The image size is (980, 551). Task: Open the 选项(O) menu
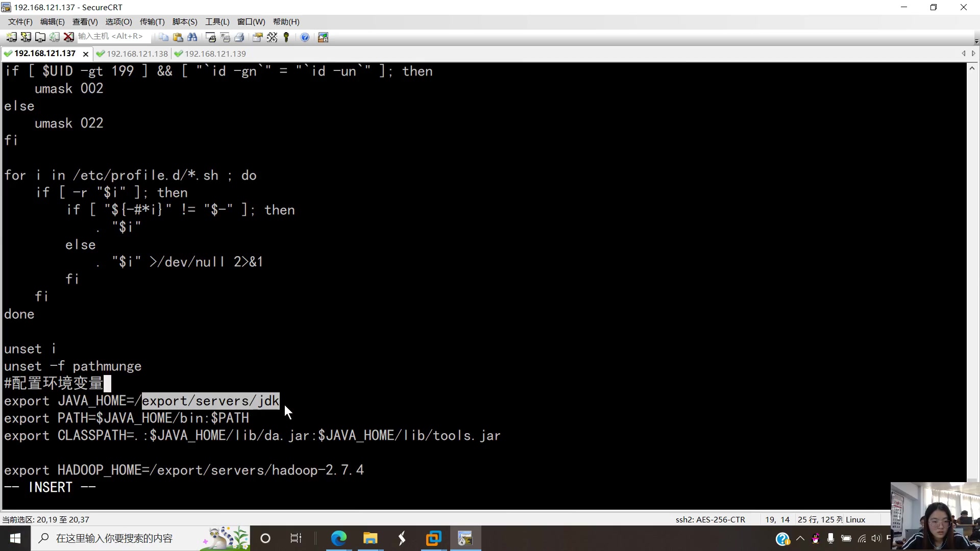pyautogui.click(x=118, y=21)
